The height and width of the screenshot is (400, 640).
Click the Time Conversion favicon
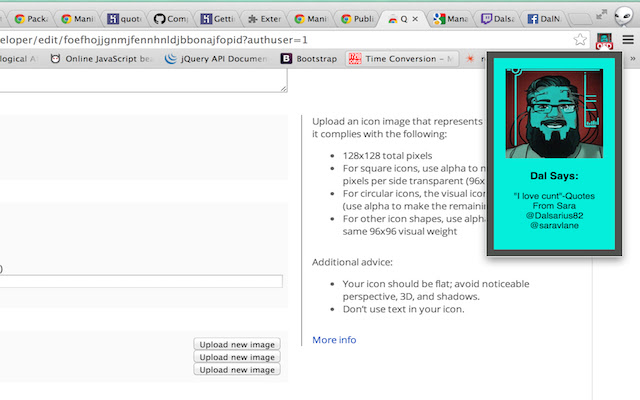(355, 59)
